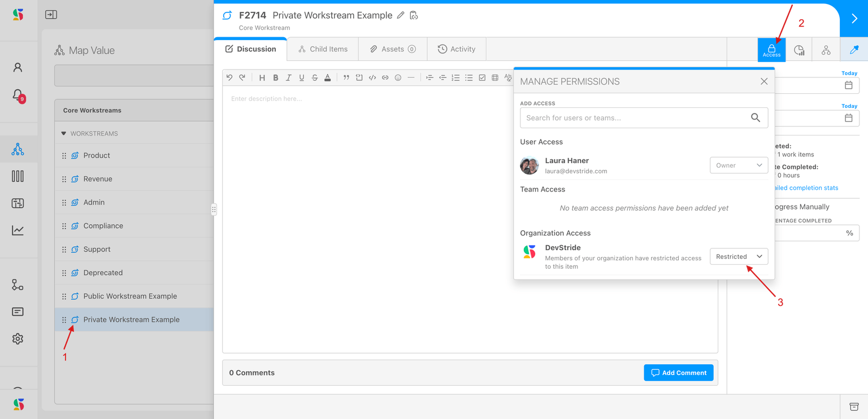This screenshot has height=419, width=868.
Task: Open the Restricted organization access dropdown
Action: click(x=739, y=256)
